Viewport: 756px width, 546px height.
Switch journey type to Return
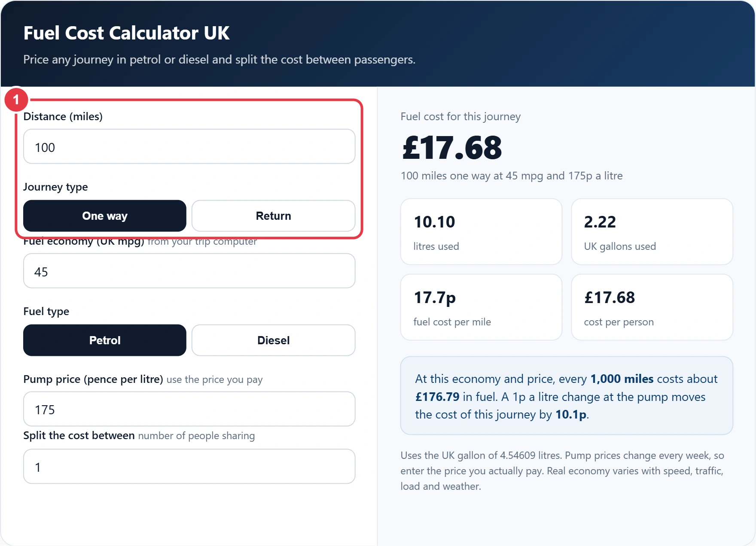point(273,215)
